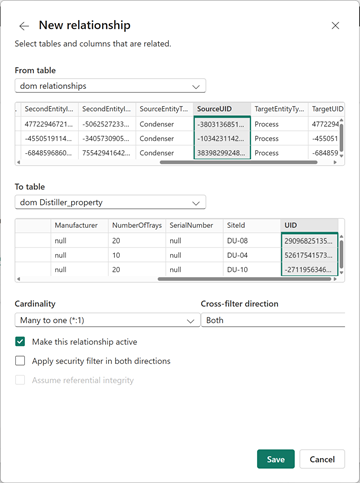Select the NumberOfTrays column header
This screenshot has height=483, width=360.
point(137,225)
